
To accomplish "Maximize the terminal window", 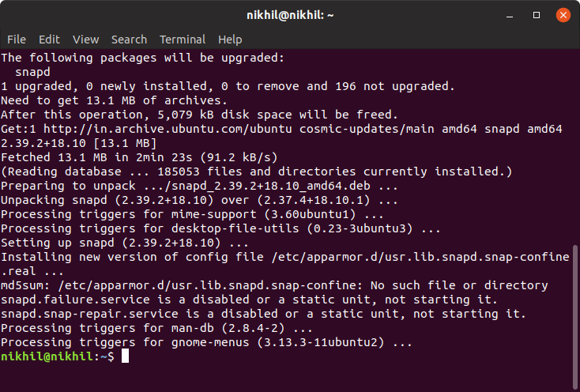I will click(537, 15).
